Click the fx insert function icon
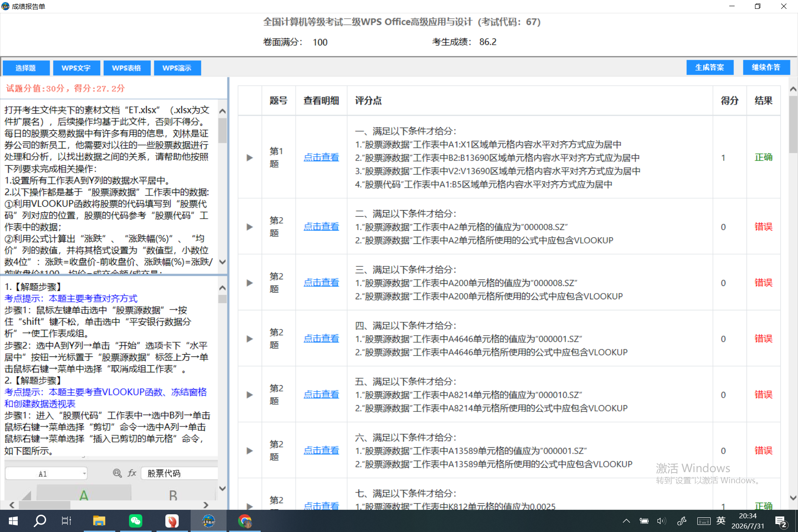 click(x=132, y=473)
